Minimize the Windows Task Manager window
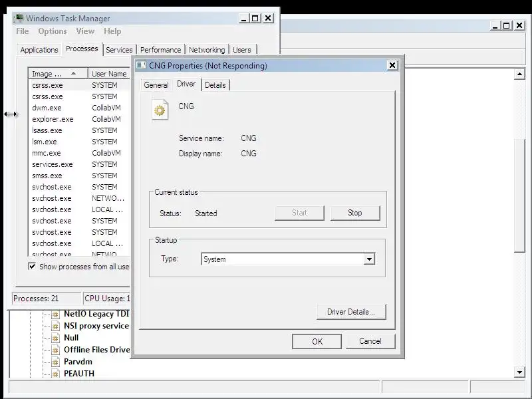Viewport: 532px width, 399px height. point(243,19)
